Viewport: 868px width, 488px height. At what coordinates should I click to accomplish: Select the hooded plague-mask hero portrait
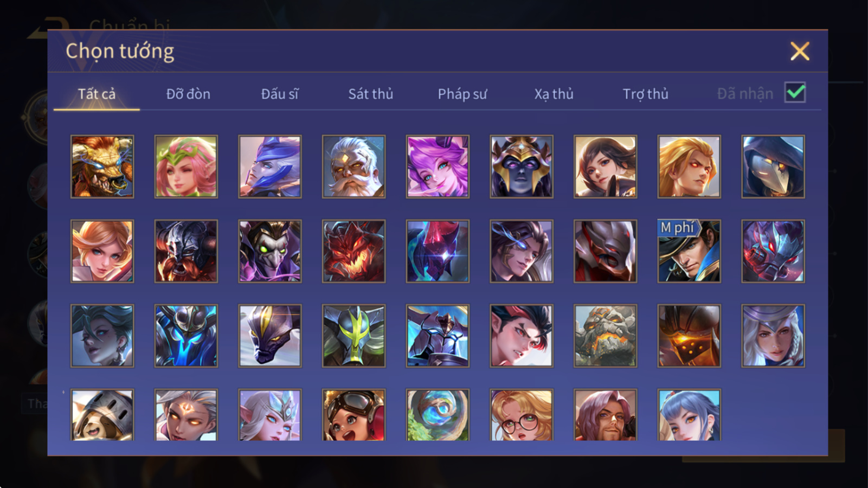pos(773,166)
